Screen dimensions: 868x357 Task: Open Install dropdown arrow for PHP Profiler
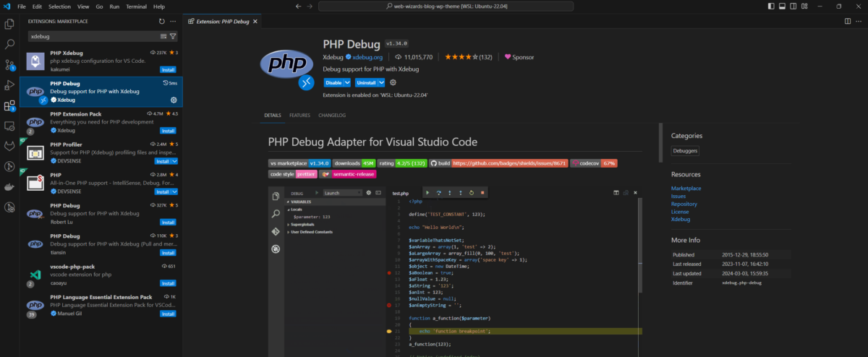coord(174,161)
